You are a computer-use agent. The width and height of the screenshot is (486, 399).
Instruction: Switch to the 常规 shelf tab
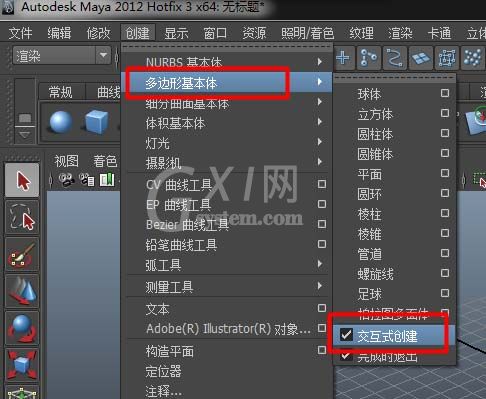(60, 92)
